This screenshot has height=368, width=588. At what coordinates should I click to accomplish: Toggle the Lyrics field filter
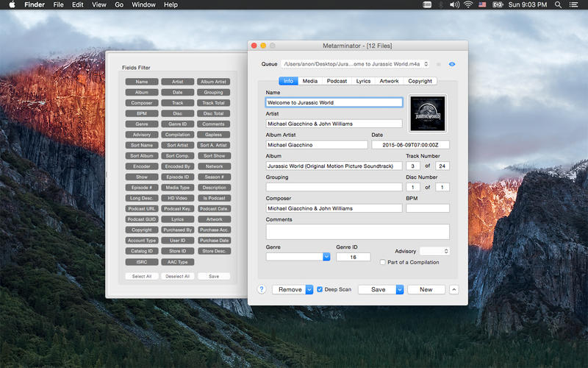(178, 219)
